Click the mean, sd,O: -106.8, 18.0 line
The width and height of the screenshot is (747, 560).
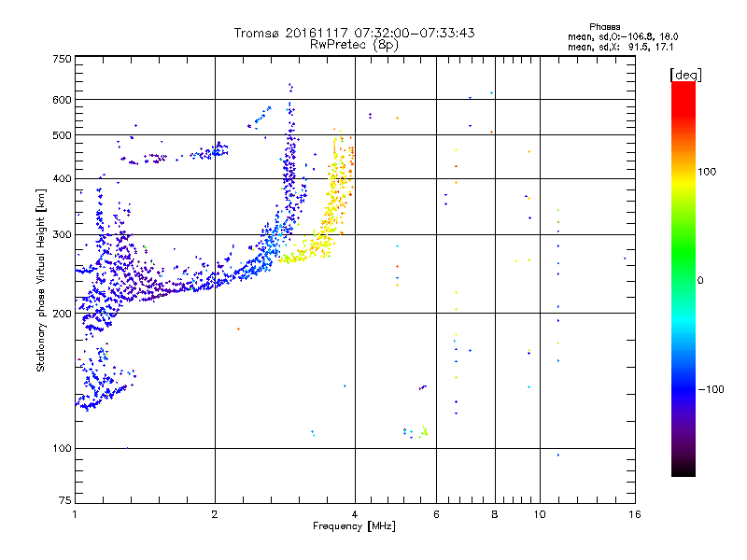point(623,36)
